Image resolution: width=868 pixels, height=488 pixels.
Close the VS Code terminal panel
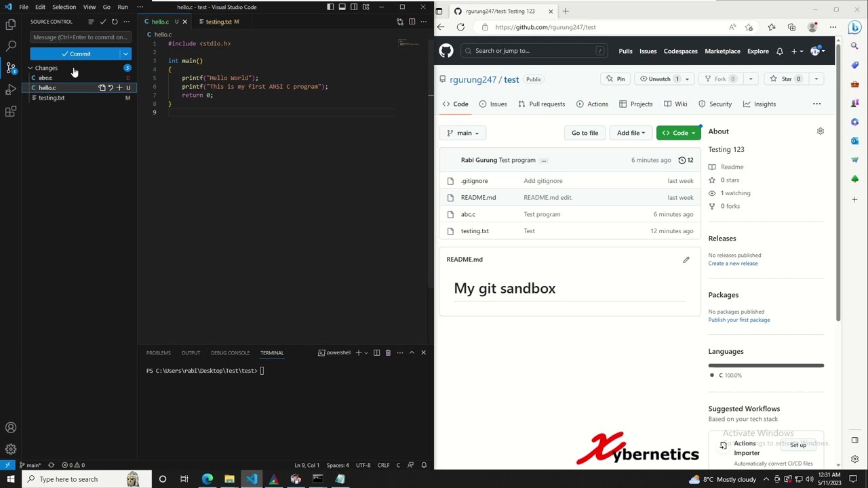(x=423, y=352)
